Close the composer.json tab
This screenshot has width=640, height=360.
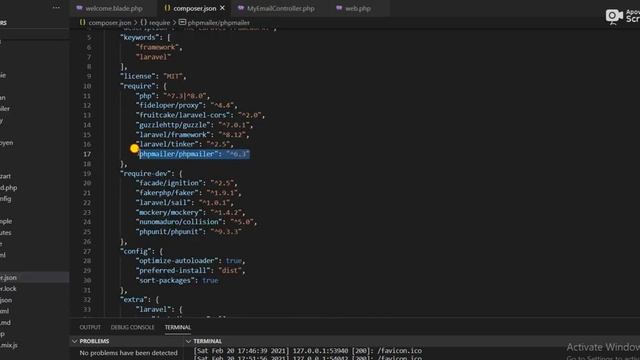click(x=222, y=8)
